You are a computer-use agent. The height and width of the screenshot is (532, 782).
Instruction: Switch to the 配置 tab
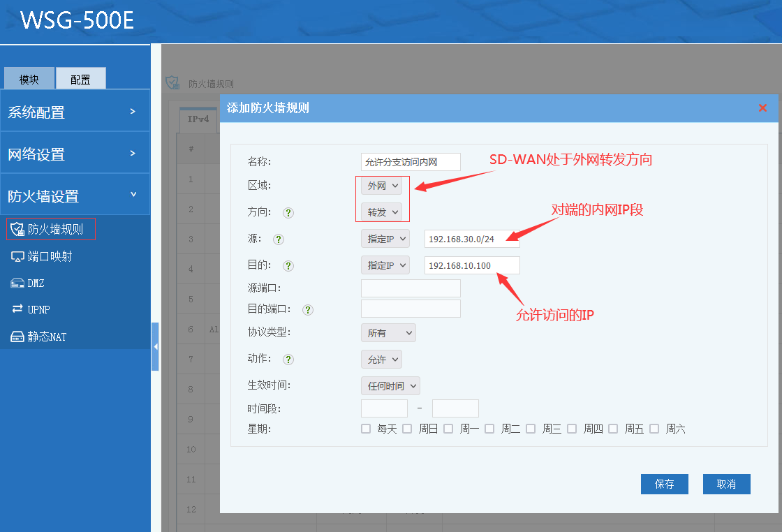[x=80, y=79]
